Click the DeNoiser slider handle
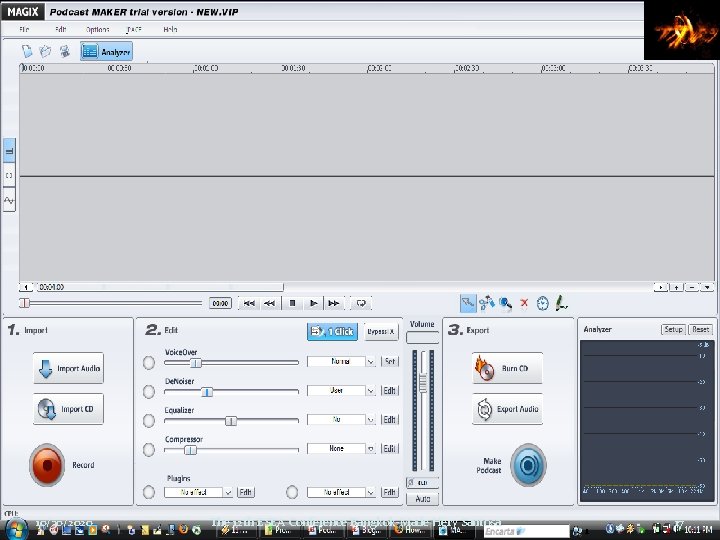This screenshot has width=720, height=540. point(207,392)
